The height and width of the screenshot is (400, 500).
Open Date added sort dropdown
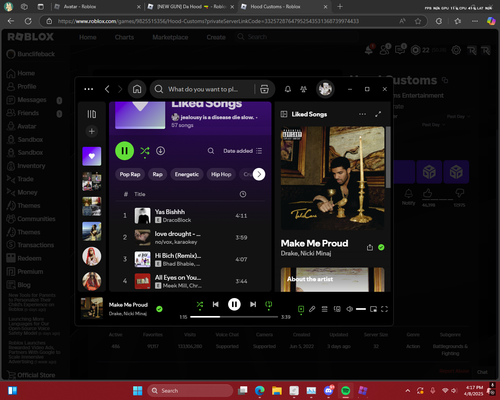coord(243,151)
